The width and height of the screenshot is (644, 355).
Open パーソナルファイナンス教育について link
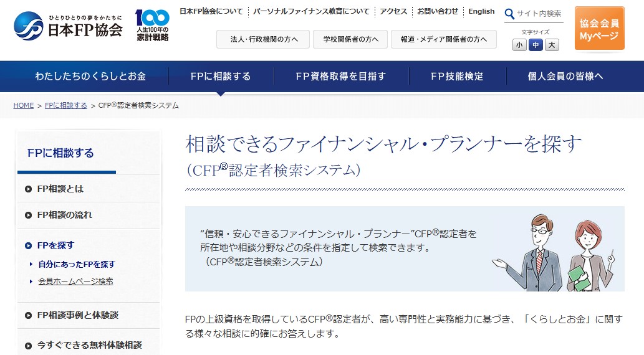(x=311, y=11)
